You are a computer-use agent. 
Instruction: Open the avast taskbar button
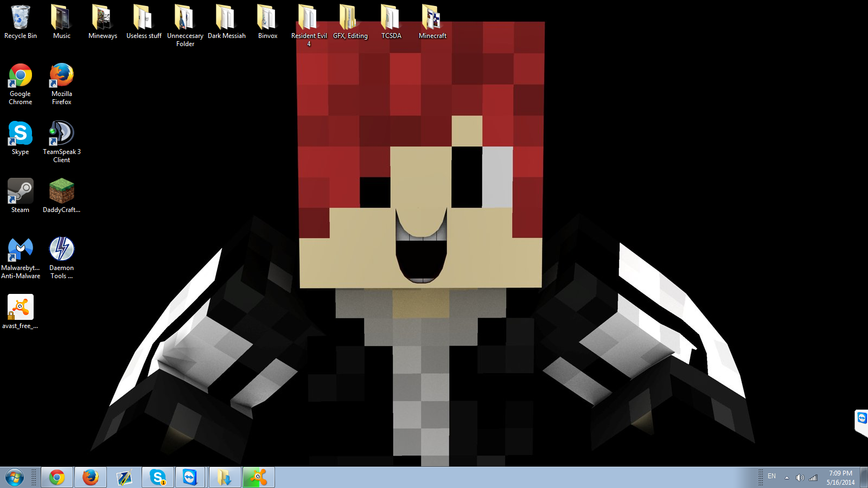coord(259,478)
